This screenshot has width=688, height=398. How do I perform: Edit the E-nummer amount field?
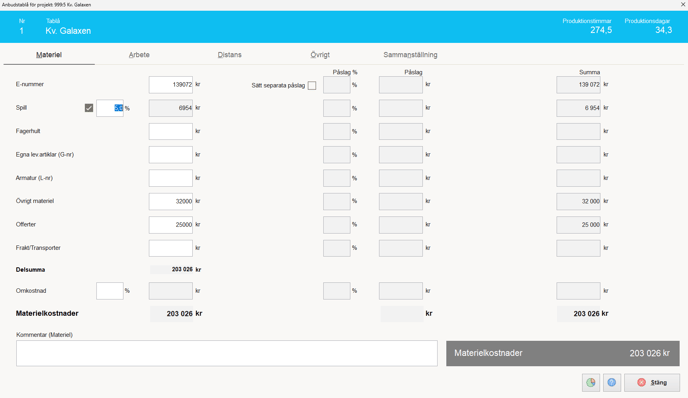171,85
